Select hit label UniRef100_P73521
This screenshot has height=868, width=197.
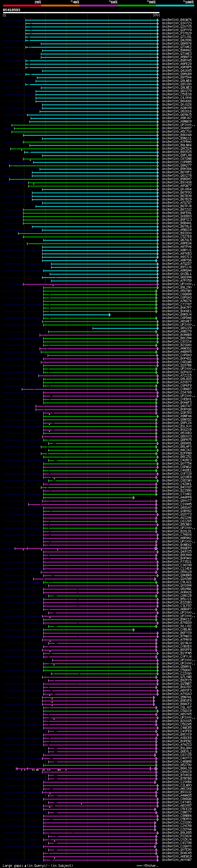[177, 562]
